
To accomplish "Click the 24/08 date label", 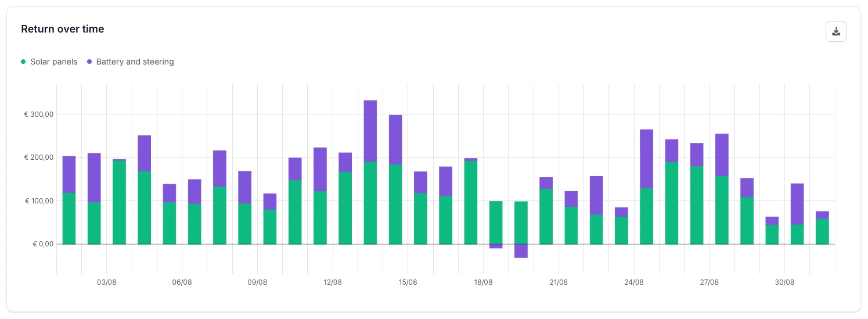I will click(634, 282).
